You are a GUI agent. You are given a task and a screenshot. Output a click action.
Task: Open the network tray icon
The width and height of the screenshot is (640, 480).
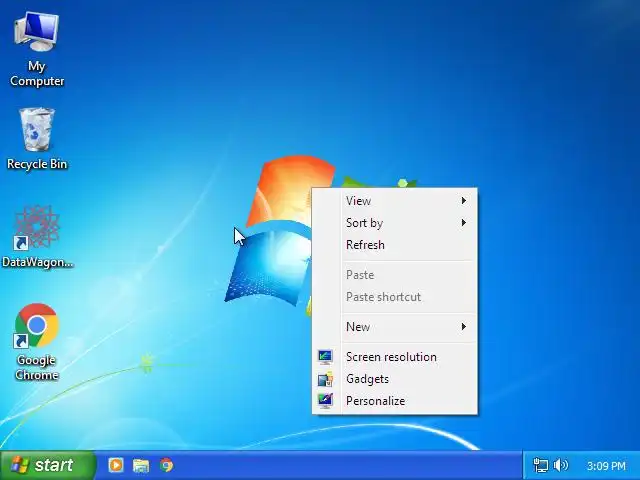coord(541,465)
